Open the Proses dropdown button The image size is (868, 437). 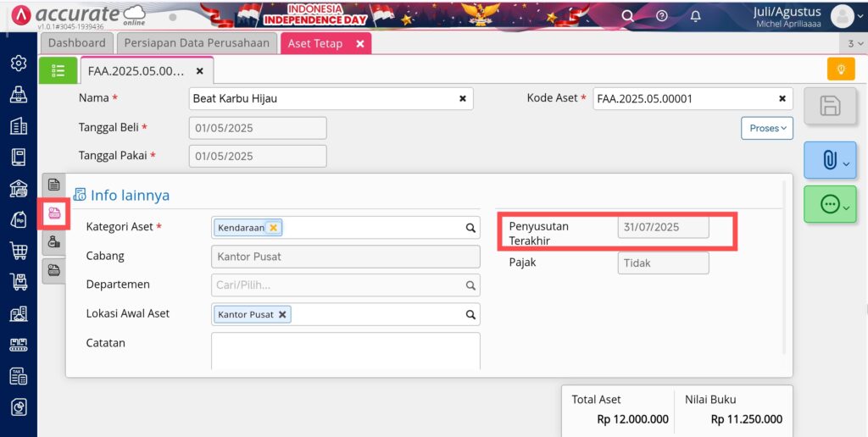(767, 129)
